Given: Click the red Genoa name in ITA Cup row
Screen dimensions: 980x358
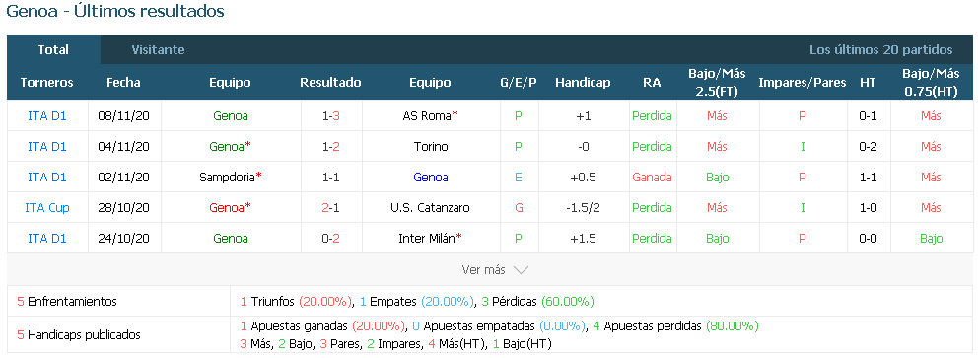Looking at the screenshot, I should click(x=227, y=207).
